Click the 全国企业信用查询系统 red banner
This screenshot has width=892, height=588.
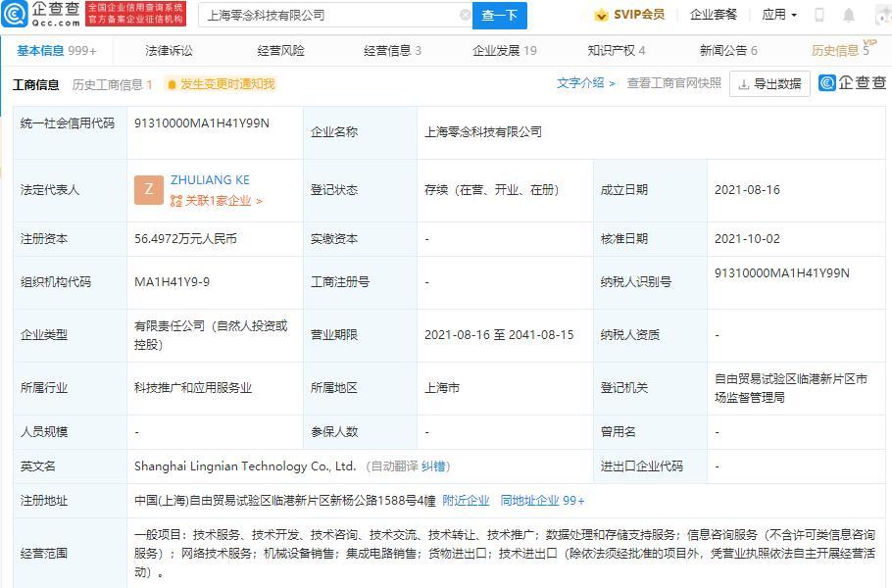[x=136, y=15]
